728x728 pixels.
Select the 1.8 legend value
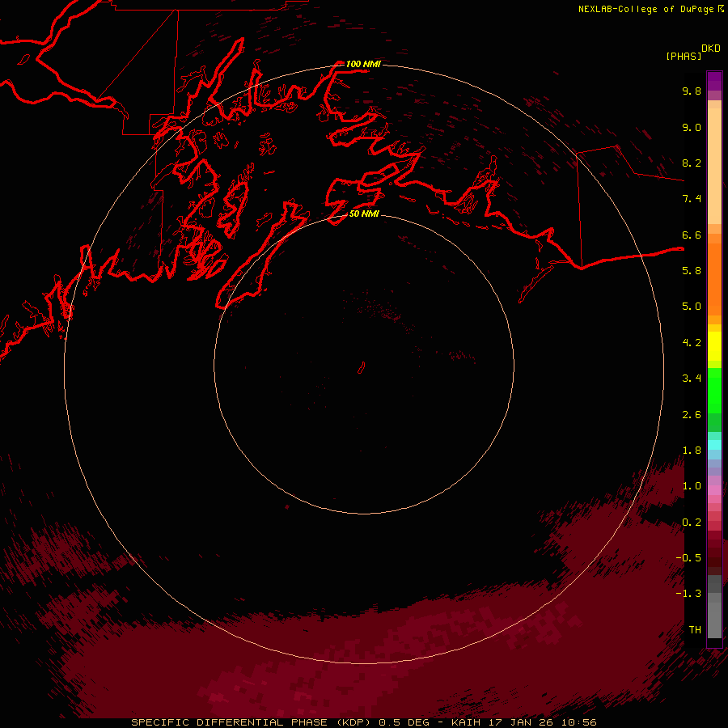(x=692, y=451)
